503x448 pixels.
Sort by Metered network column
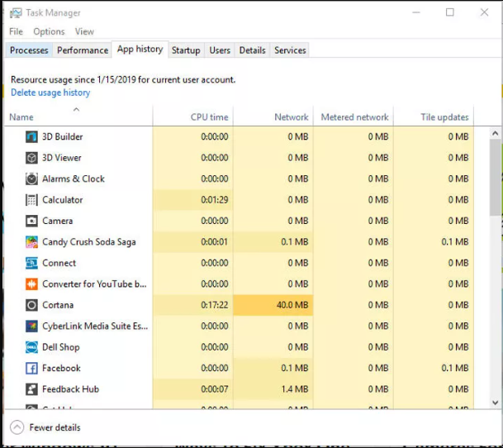(354, 117)
